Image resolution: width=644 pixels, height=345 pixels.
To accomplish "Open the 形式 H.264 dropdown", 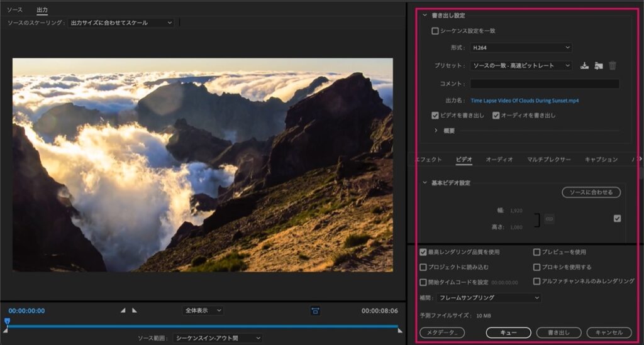I will point(521,48).
